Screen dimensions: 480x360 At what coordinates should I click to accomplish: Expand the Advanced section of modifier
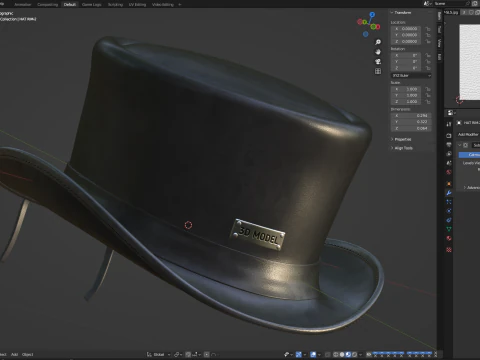click(x=465, y=188)
